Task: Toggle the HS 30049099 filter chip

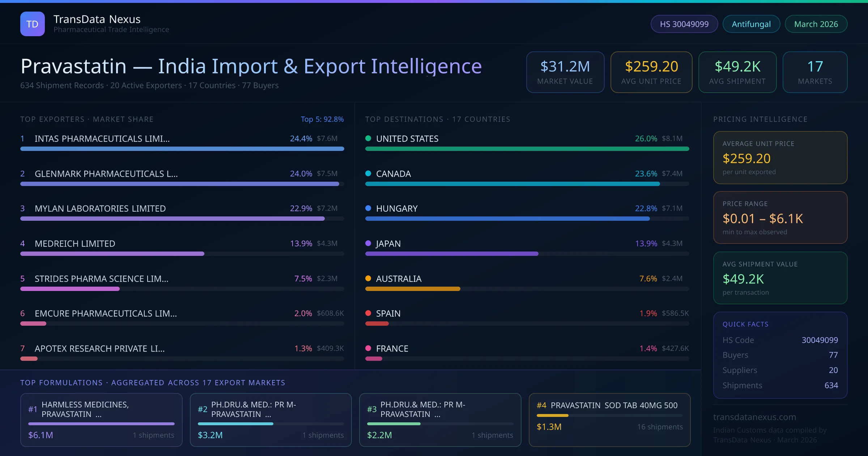Action: [x=684, y=24]
